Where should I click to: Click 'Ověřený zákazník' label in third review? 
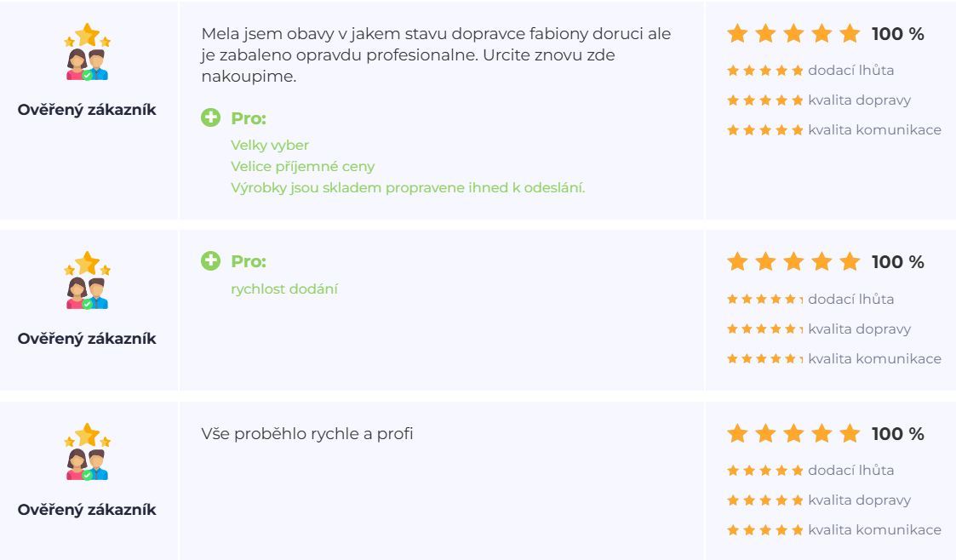[87, 510]
